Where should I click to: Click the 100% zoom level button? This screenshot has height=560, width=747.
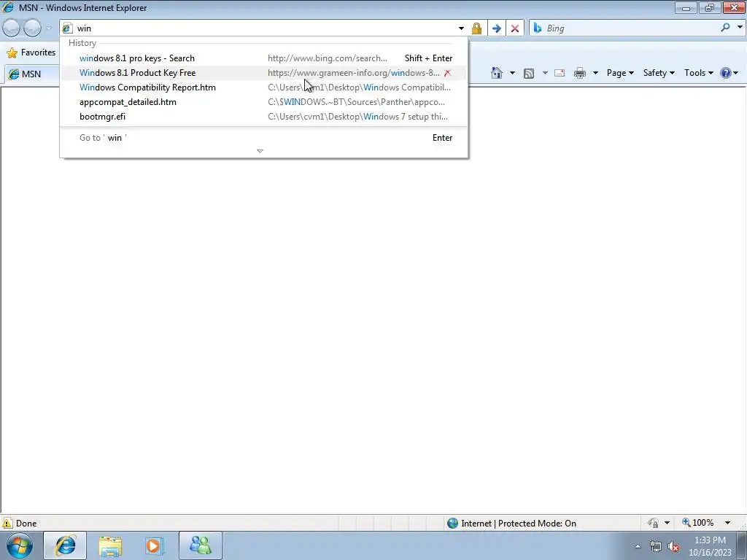(698, 523)
